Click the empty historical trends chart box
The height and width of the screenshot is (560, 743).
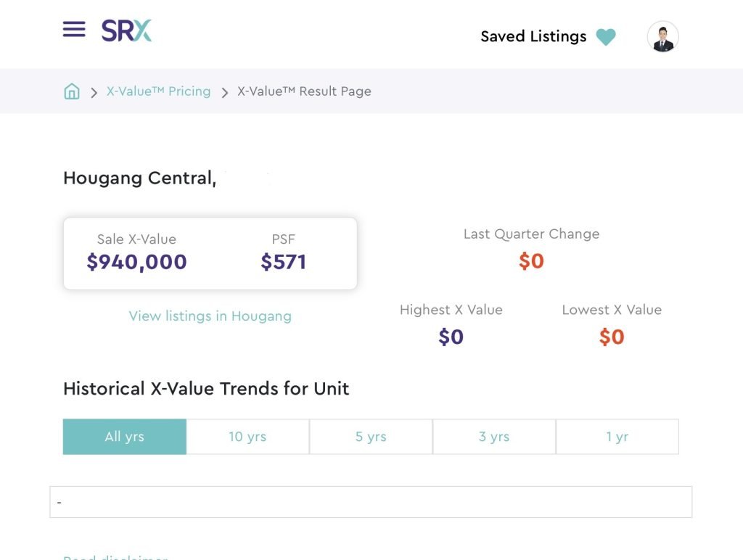pos(371,502)
